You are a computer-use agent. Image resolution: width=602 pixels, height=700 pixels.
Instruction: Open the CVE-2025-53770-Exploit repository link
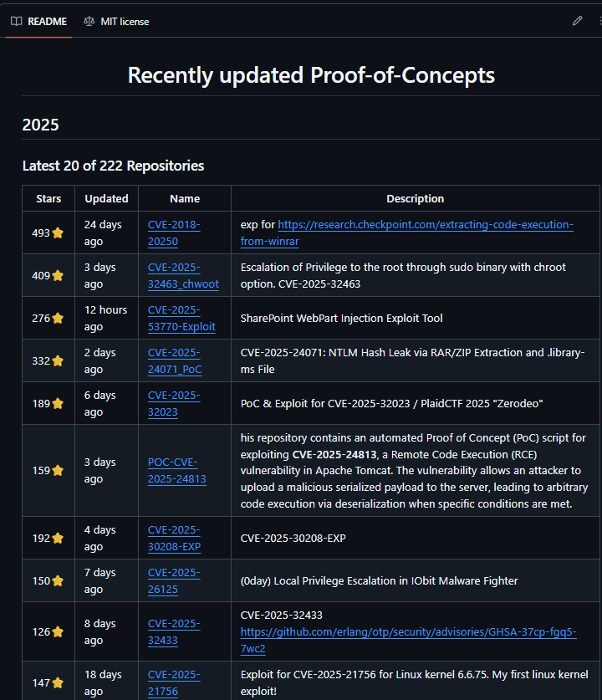[x=181, y=319]
